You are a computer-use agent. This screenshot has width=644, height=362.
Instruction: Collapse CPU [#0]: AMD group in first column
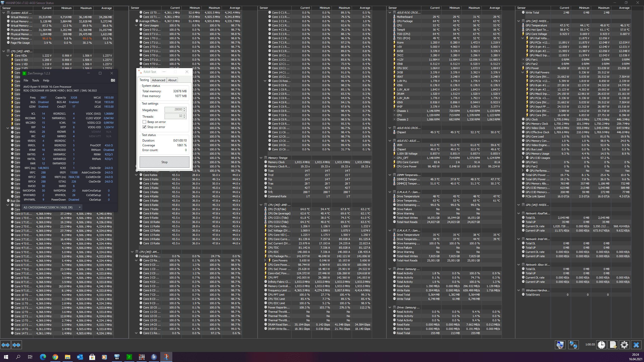(4, 51)
